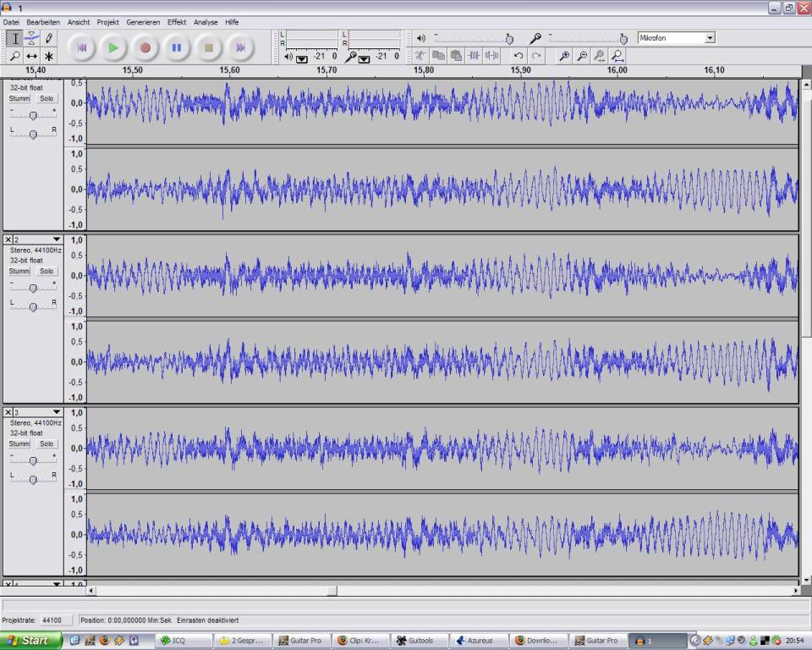
Task: Close track 3 with its X button
Action: point(8,412)
